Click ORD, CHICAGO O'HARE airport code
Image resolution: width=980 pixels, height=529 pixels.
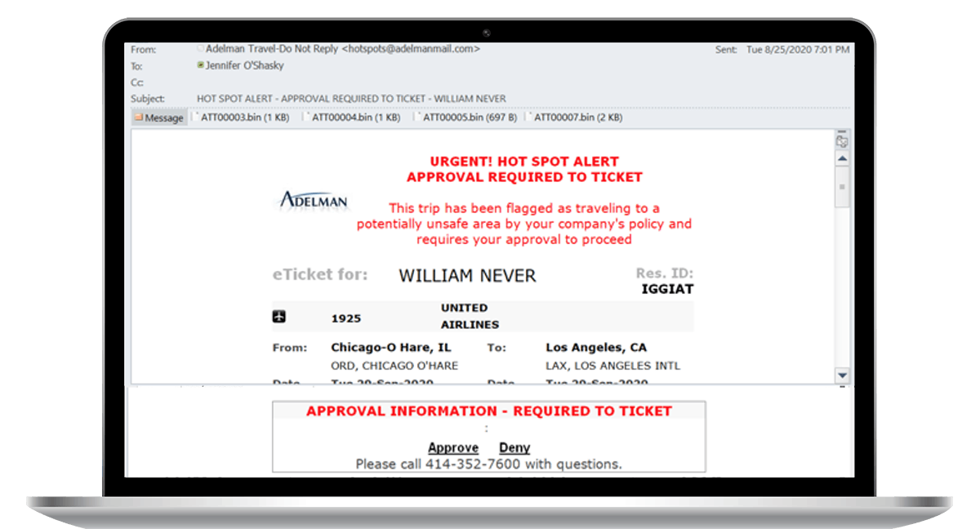(394, 366)
